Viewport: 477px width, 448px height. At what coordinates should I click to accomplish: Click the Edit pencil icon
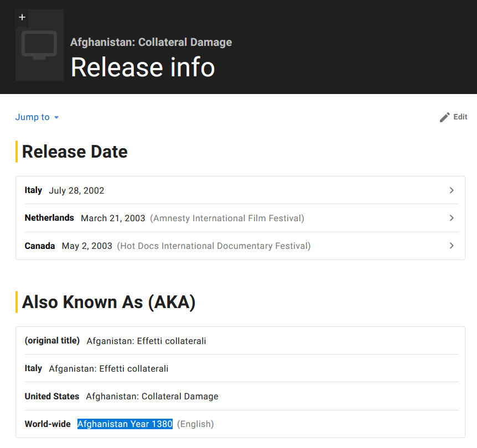coord(444,117)
